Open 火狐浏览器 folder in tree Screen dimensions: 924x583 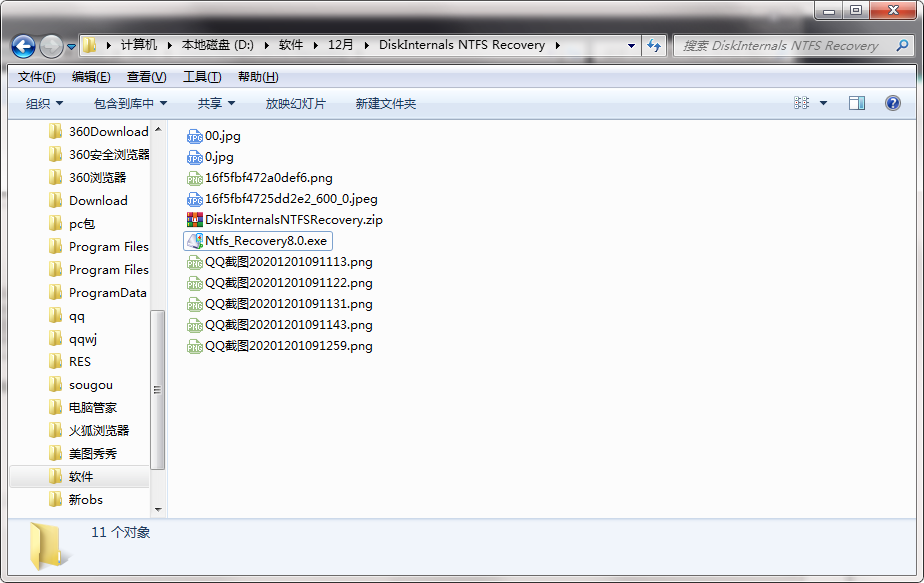click(x=89, y=431)
